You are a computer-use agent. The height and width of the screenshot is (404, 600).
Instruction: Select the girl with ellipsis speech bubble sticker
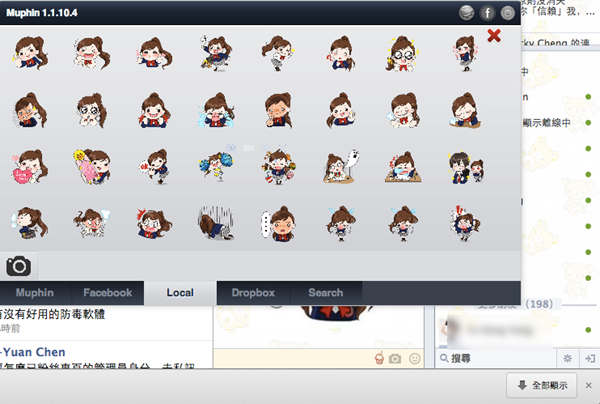(x=279, y=224)
